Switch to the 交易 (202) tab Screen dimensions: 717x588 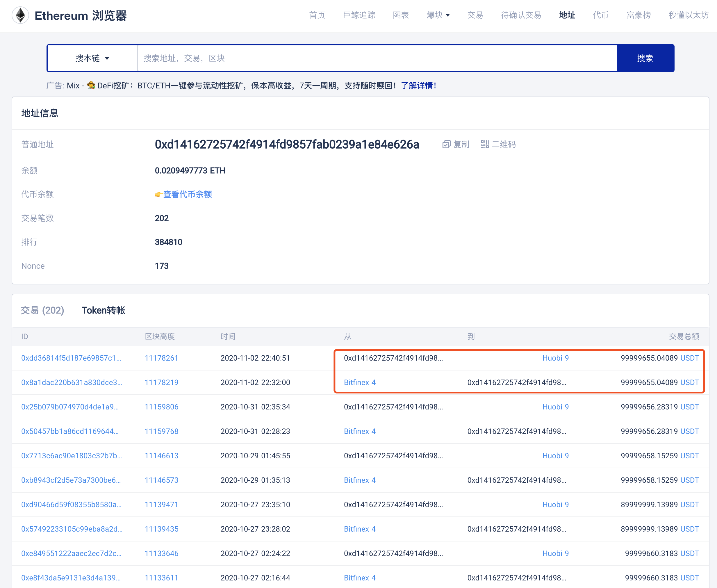[x=42, y=310]
